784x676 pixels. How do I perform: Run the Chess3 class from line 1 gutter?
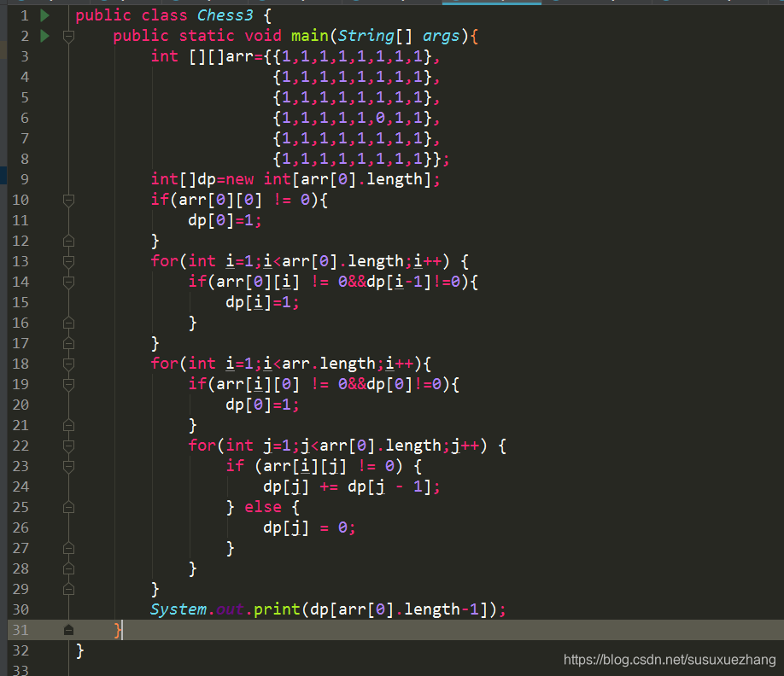coord(45,15)
